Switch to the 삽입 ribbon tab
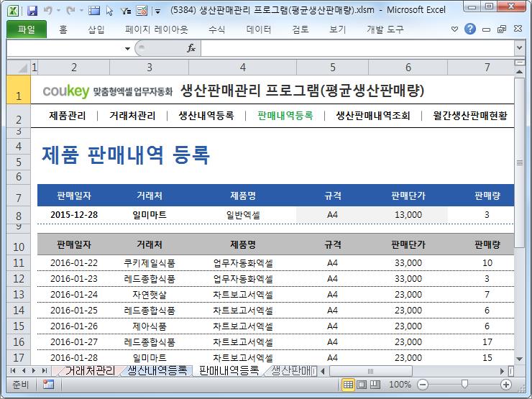Screen dimensions: 532x399 [x=96, y=30]
